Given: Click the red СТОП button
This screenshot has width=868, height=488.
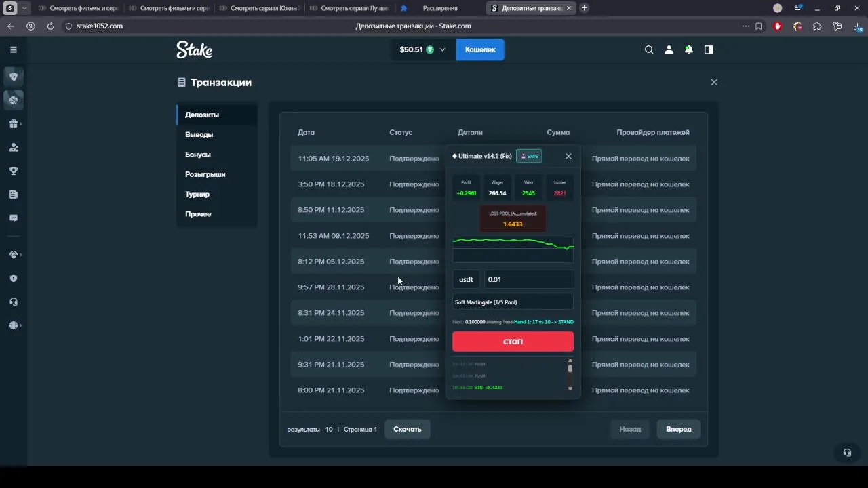Looking at the screenshot, I should (x=513, y=342).
